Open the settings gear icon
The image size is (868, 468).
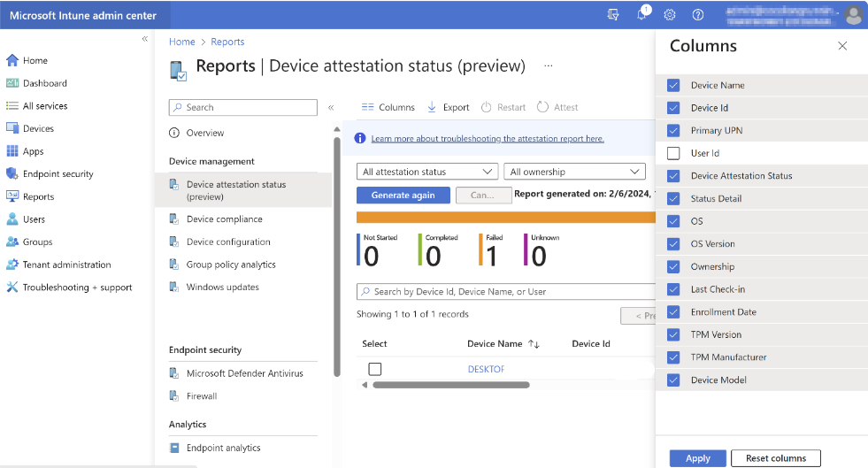click(x=670, y=15)
